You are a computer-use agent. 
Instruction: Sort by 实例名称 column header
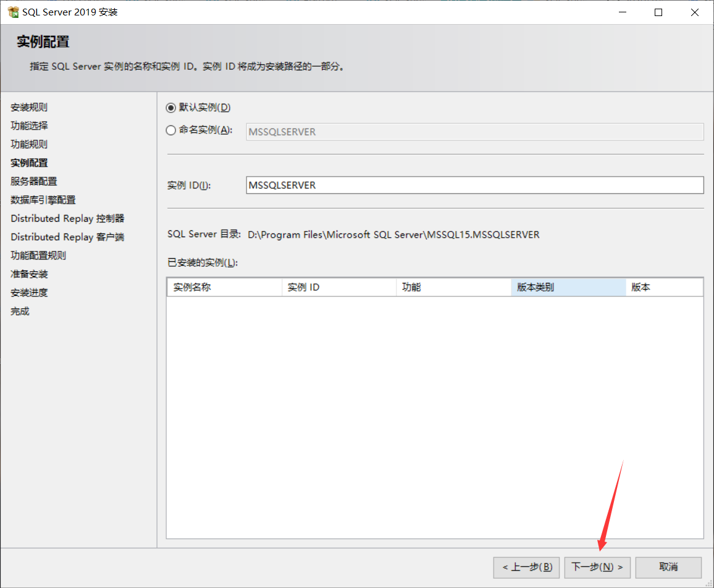[x=224, y=287]
